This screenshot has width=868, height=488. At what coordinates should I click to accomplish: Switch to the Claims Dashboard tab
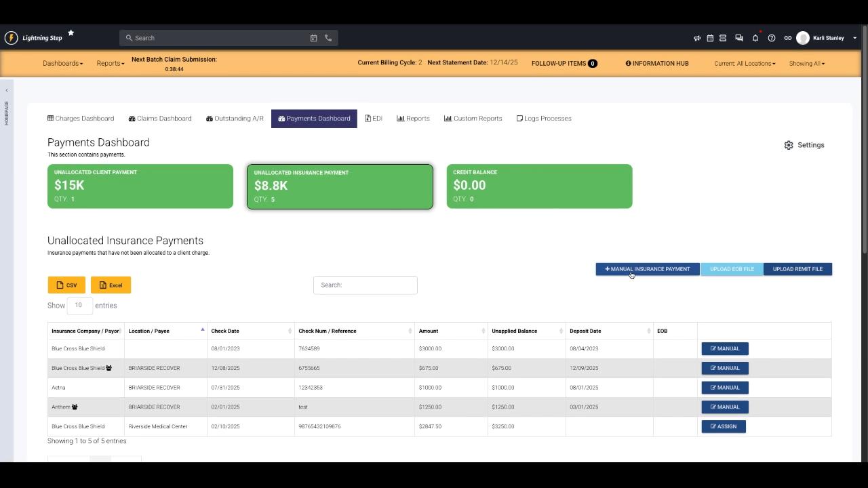[160, 119]
